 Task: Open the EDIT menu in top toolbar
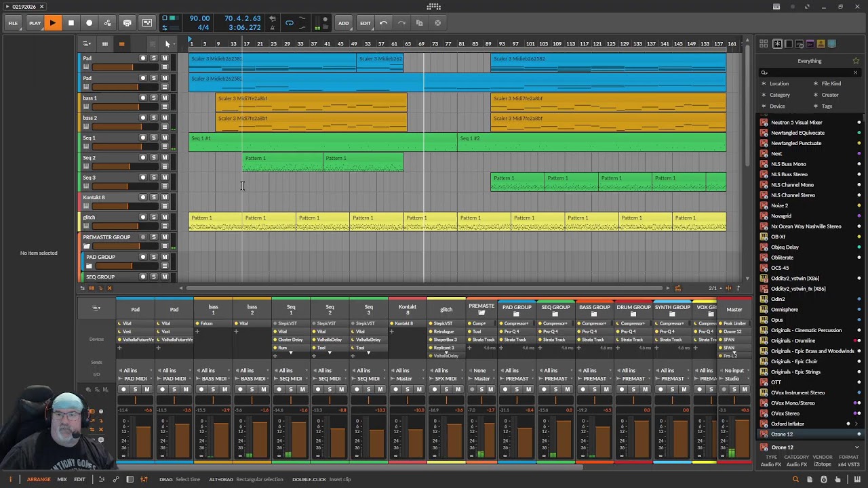coord(366,23)
